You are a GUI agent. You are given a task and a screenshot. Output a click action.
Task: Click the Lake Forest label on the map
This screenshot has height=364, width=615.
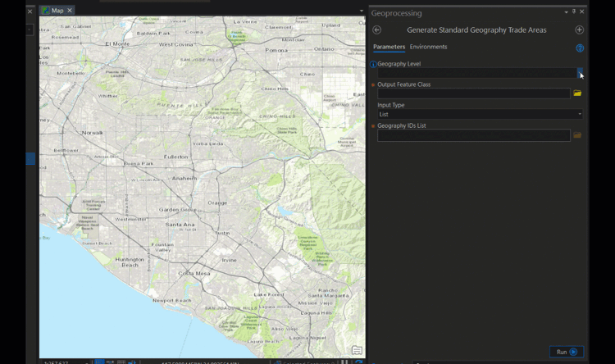tap(269, 294)
